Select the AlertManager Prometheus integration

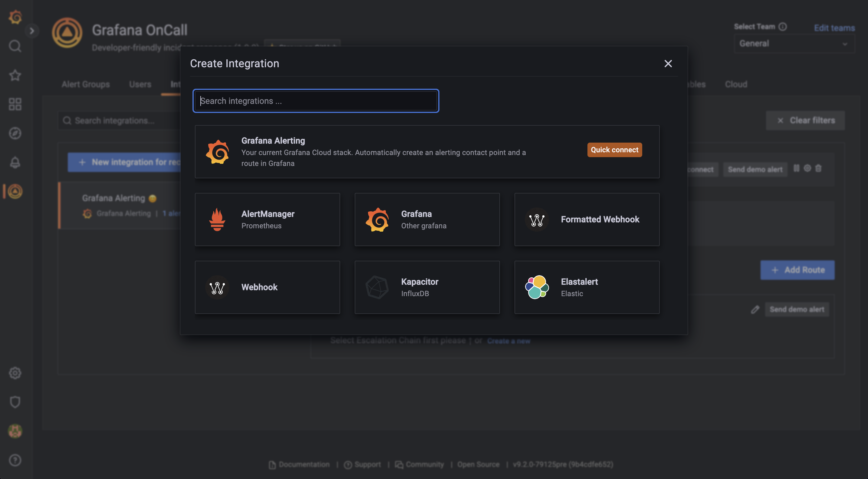coord(267,219)
